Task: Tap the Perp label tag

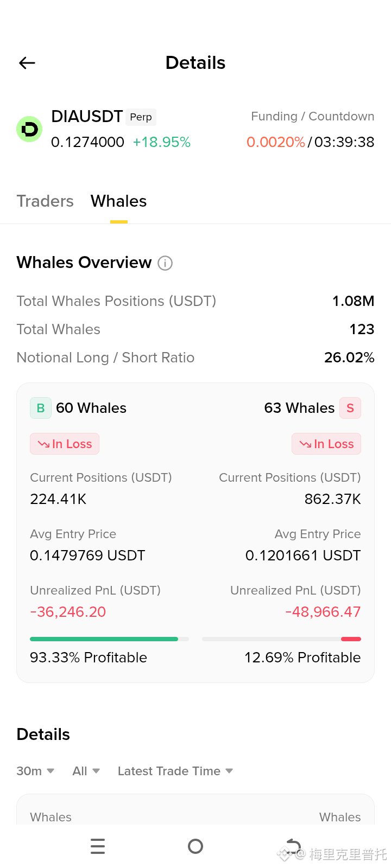Action: pos(141,117)
